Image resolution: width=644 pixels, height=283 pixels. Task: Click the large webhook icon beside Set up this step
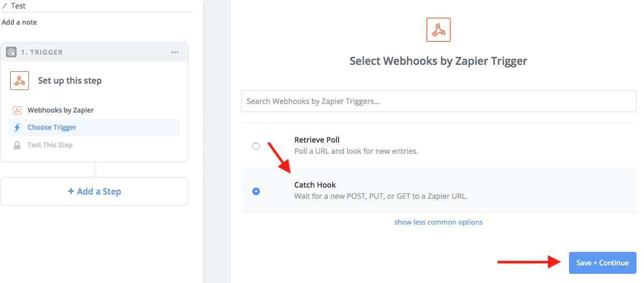[19, 80]
